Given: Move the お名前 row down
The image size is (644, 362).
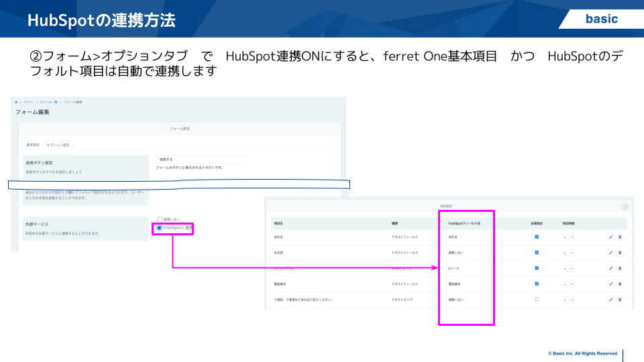Looking at the screenshot, I should pyautogui.click(x=572, y=253).
